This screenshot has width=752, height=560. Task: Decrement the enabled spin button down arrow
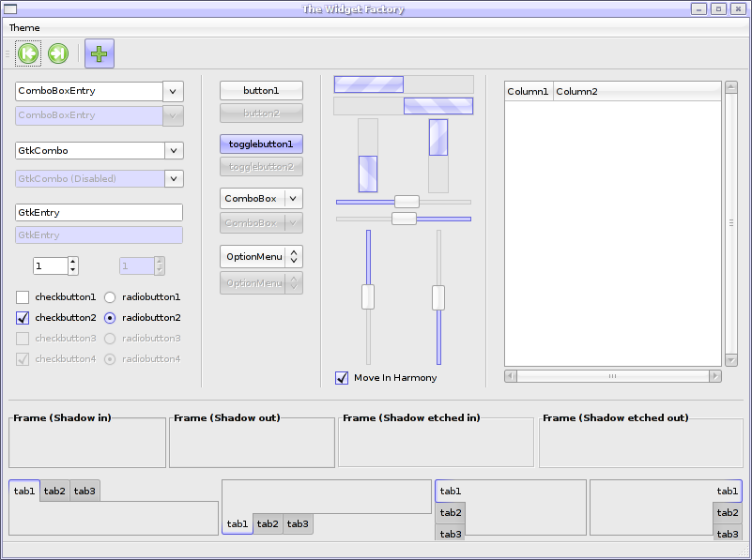click(73, 270)
